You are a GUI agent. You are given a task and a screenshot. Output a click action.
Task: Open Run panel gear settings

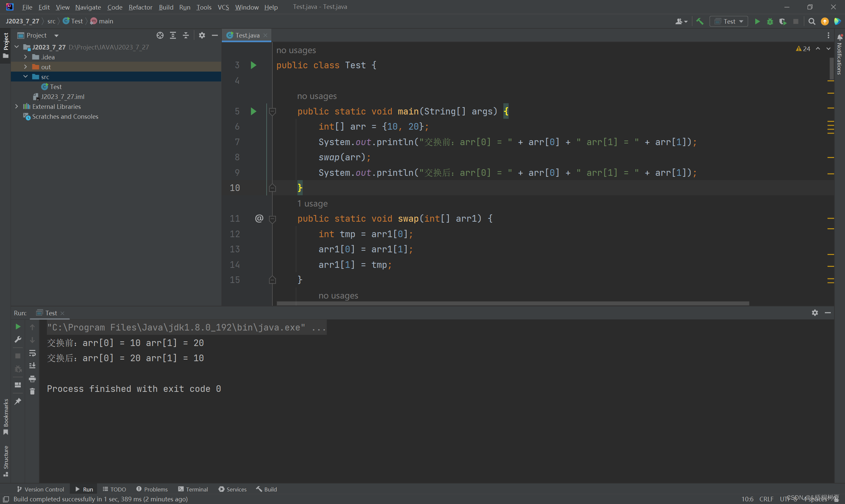click(815, 312)
